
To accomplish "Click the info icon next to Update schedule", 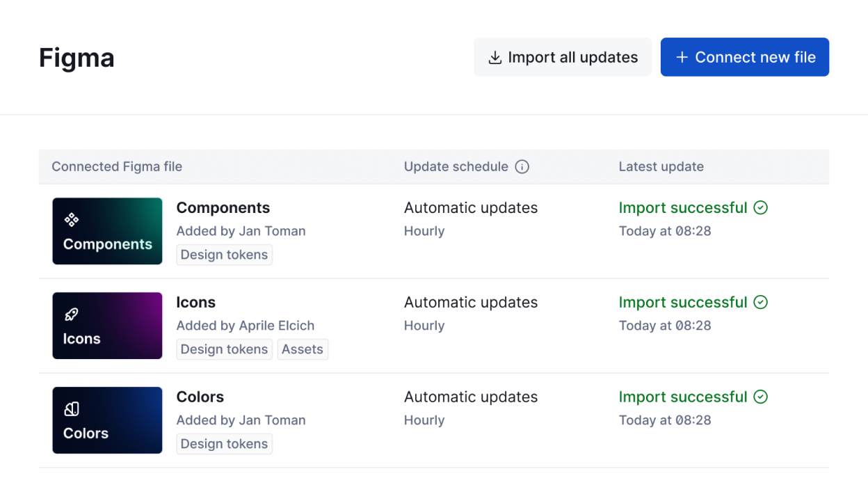I will pos(522,167).
